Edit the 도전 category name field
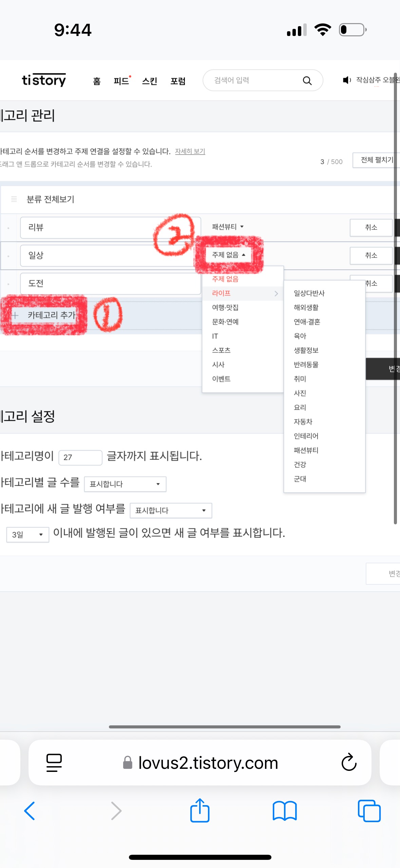400x868 pixels. point(111,284)
